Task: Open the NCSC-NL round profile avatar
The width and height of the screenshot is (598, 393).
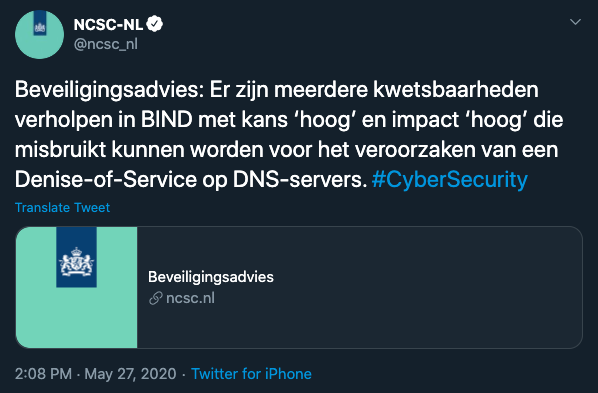Action: point(39,34)
